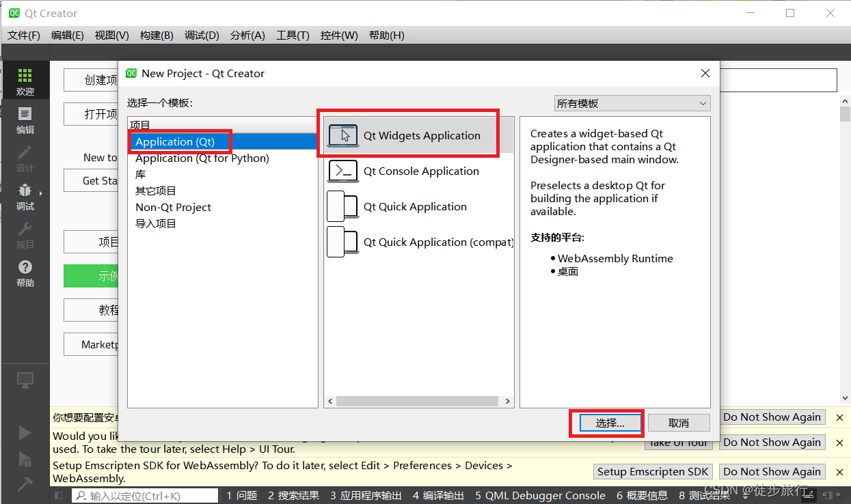Open Debug (调试) mode
The width and height of the screenshot is (851, 504).
(25, 196)
